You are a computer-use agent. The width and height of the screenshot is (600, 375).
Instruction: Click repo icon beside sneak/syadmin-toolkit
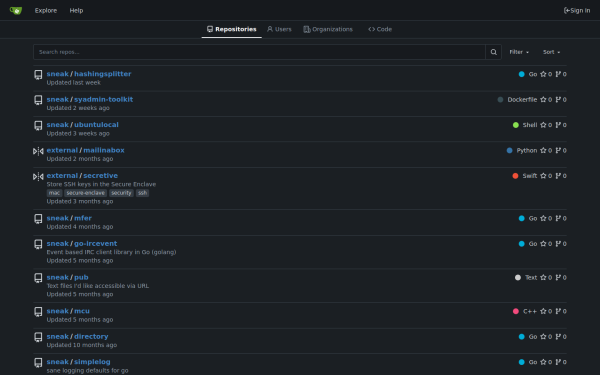[38, 100]
